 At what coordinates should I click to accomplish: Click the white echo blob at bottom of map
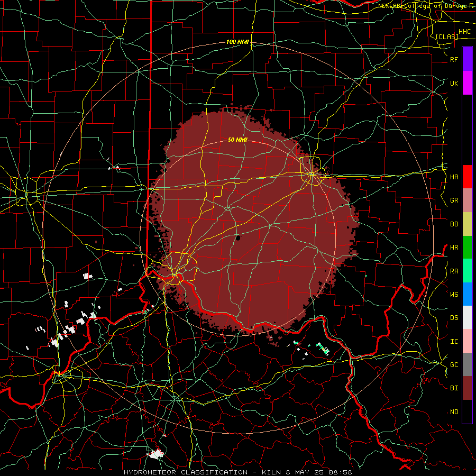point(156,454)
